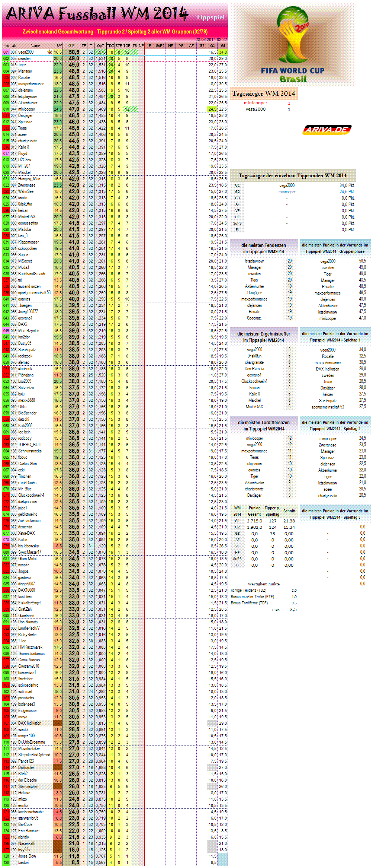Click the name 'Mountainbiker' in the ranking
This screenshot has width=373, height=868.
coord(29,748)
